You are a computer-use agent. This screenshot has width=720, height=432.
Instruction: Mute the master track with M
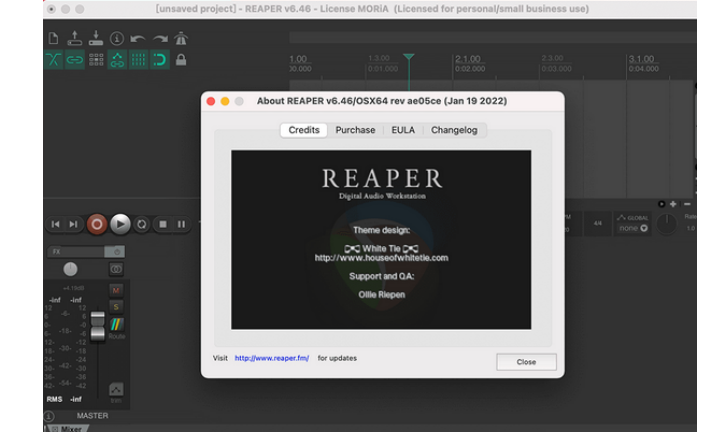click(116, 290)
